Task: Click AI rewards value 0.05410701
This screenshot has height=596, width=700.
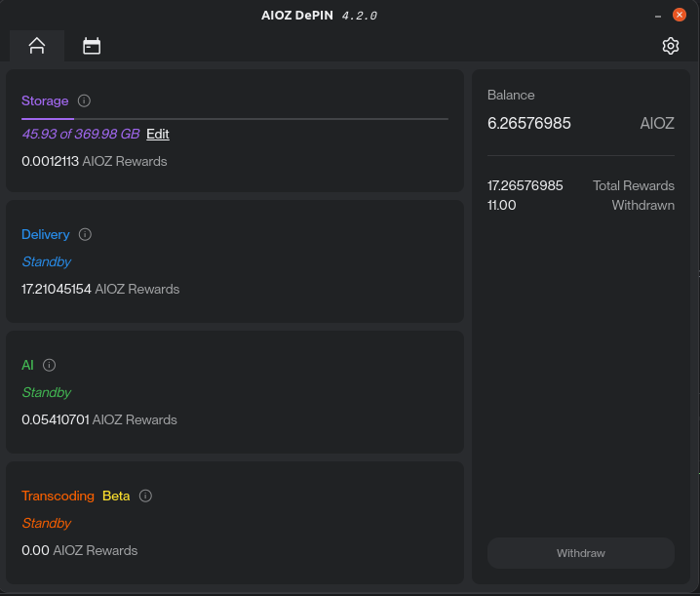Action: (56, 420)
